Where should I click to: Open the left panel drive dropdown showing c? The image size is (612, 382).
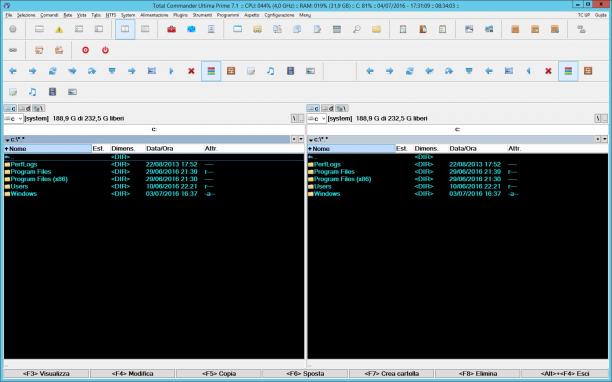(x=13, y=119)
